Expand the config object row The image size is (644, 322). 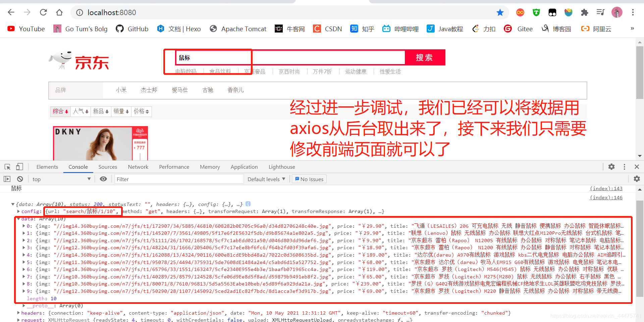18,211
